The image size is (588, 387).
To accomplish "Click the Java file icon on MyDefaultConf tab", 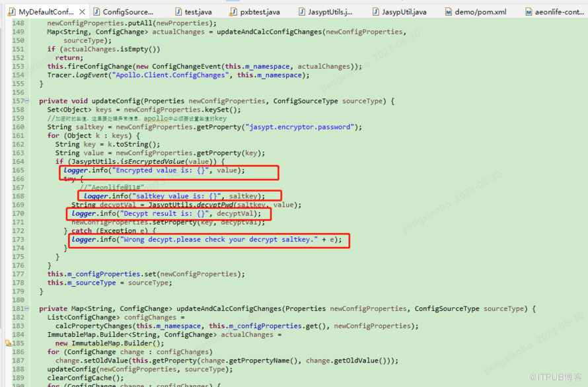I will (12, 12).
